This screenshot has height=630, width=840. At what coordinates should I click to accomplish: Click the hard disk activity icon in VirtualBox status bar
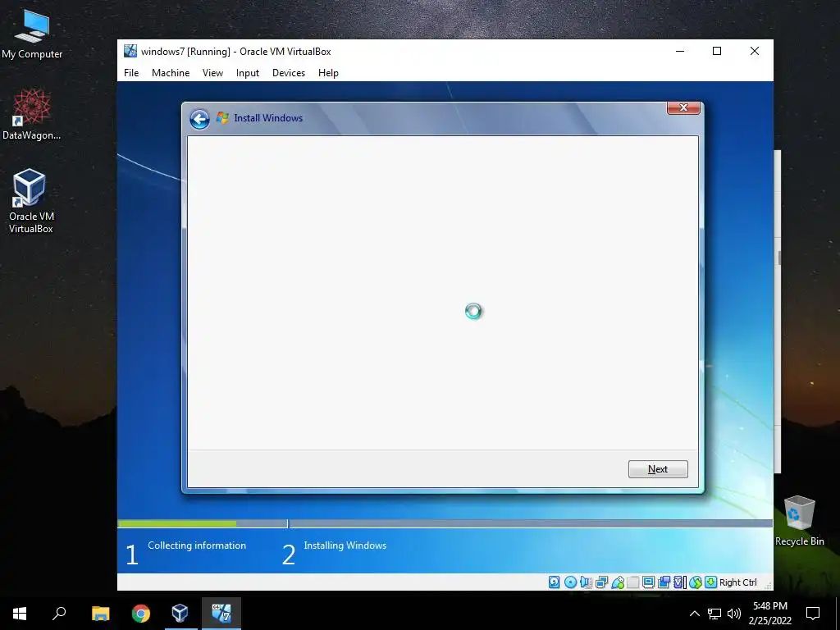click(x=555, y=582)
